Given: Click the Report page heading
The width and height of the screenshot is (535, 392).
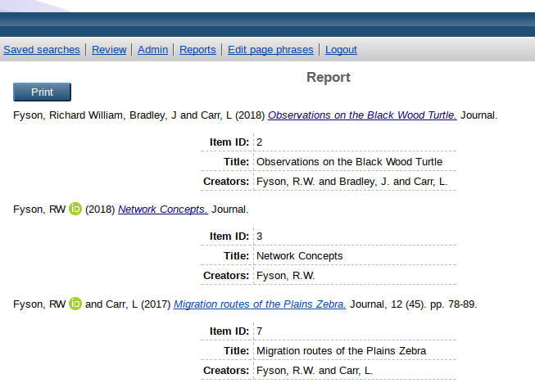Looking at the screenshot, I should click(328, 78).
